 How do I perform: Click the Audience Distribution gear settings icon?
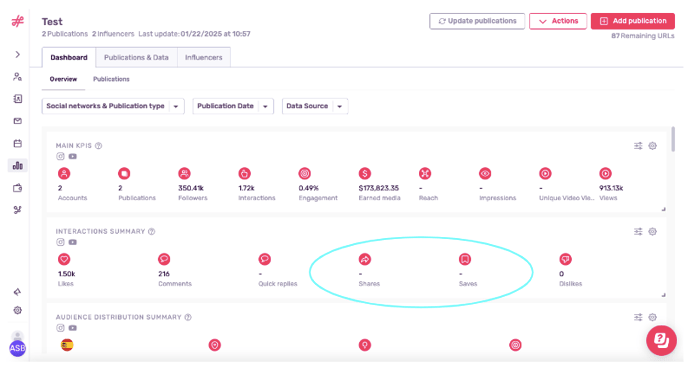(652, 317)
